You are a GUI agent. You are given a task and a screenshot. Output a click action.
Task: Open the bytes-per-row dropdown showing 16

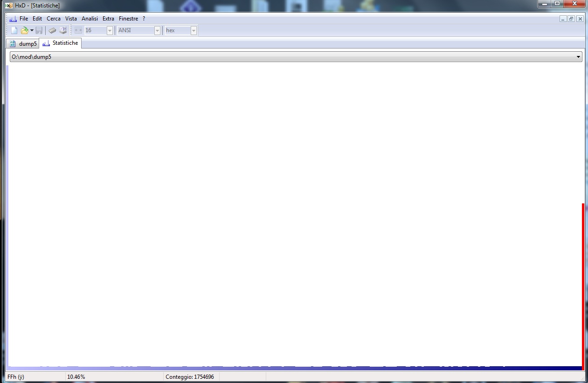[110, 30]
